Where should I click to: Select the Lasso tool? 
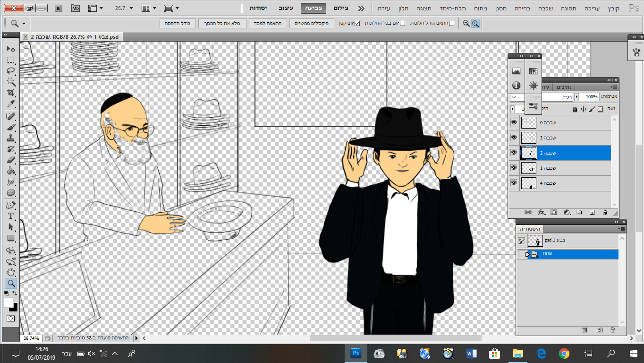click(x=11, y=71)
